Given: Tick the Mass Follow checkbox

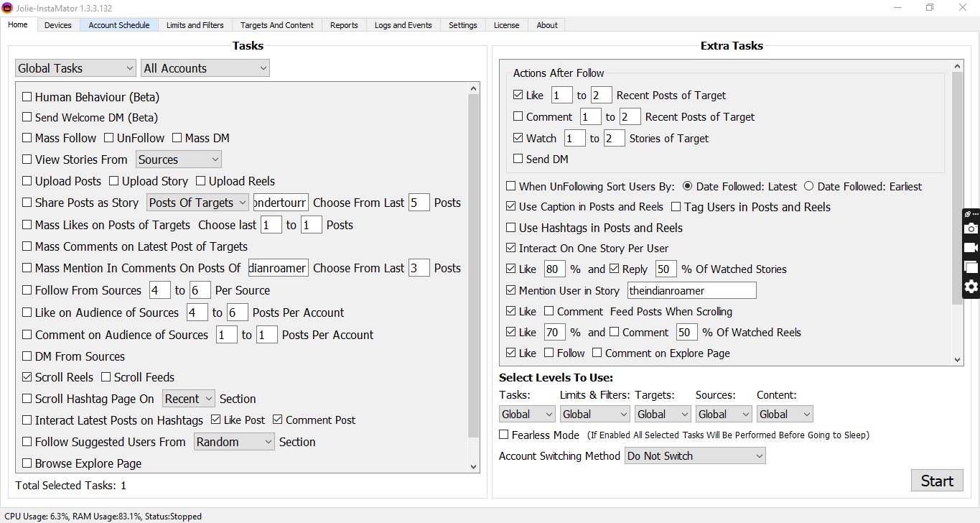Looking at the screenshot, I should [x=27, y=138].
